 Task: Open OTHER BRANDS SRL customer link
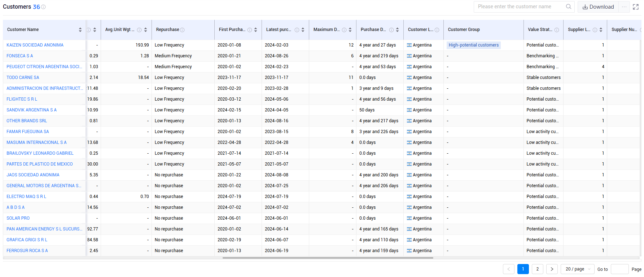pos(27,121)
